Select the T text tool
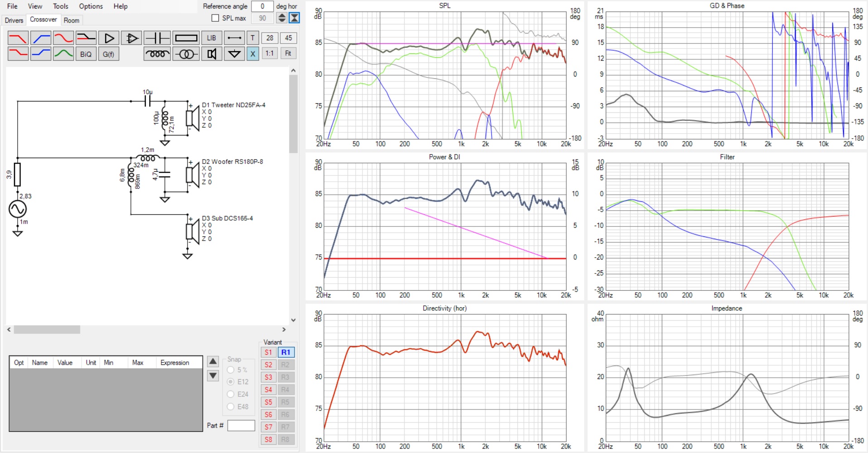The width and height of the screenshot is (868, 453). tap(253, 38)
